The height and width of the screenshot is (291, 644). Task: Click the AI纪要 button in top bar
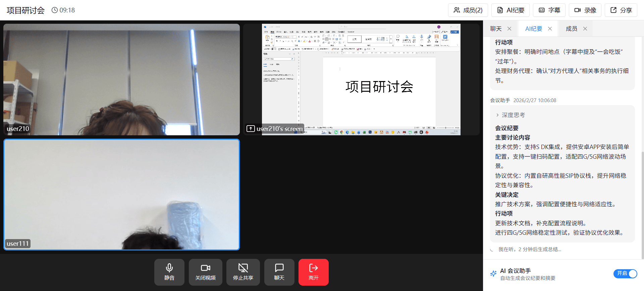(510, 10)
